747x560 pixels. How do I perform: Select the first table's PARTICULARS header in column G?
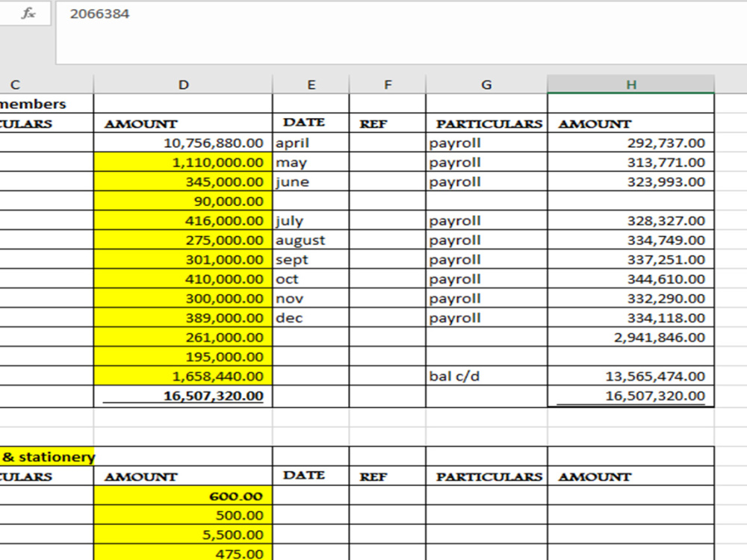pos(486,123)
